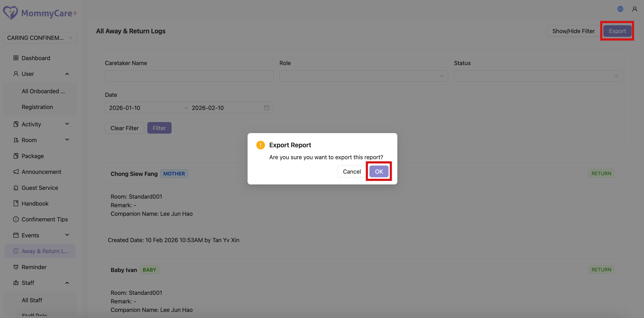Cancel the Export Report dialog
The image size is (644, 318).
tap(351, 172)
